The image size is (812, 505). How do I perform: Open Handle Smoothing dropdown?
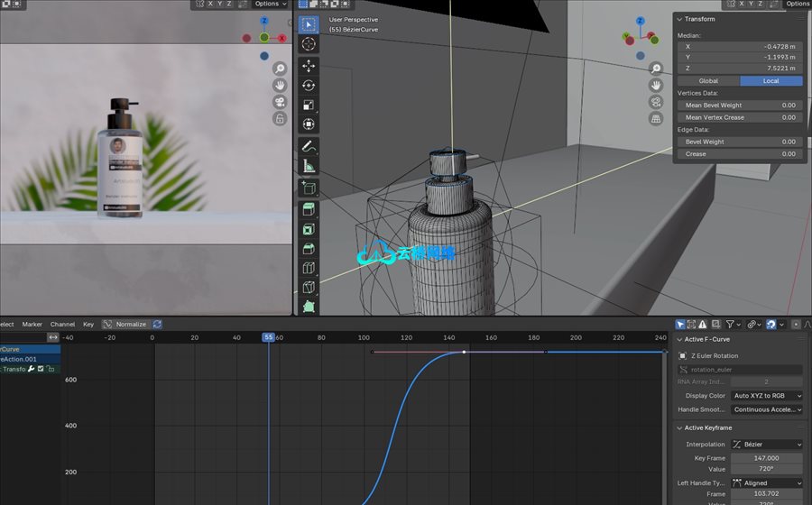tap(767, 409)
